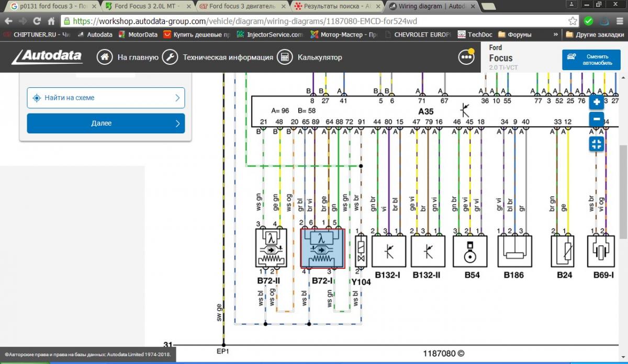This screenshot has height=364, width=628.
Task: Click the Сменить автомобиль button
Action: (x=590, y=60)
